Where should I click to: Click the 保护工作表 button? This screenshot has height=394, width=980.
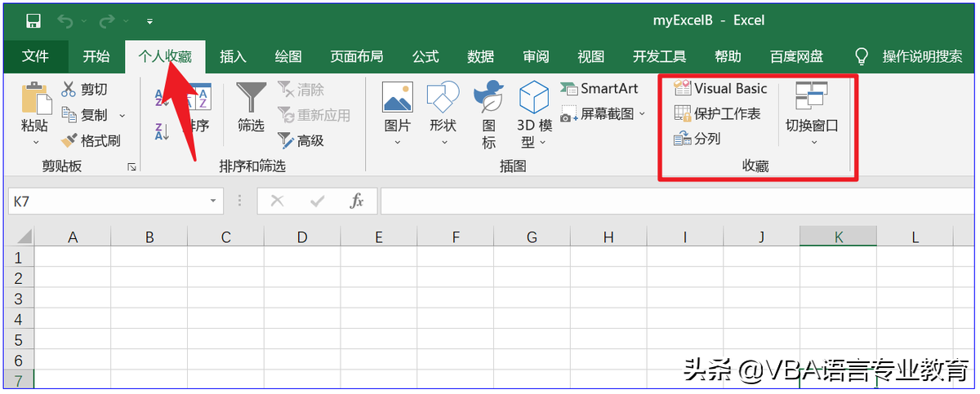coord(717,113)
